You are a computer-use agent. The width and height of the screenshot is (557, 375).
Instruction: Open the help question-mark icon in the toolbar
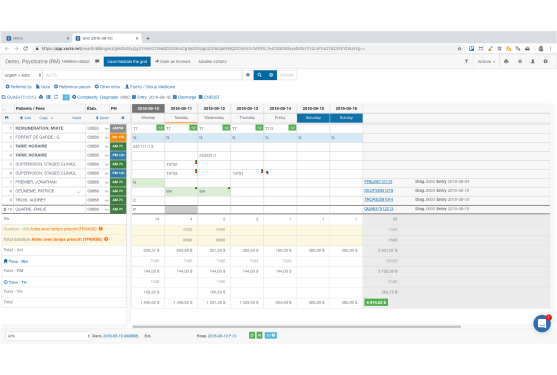(x=546, y=61)
